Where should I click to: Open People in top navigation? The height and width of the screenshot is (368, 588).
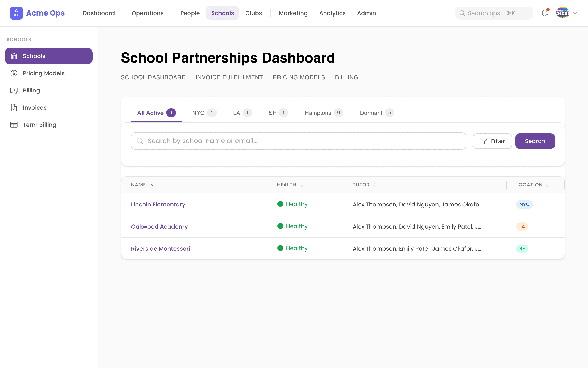(190, 13)
